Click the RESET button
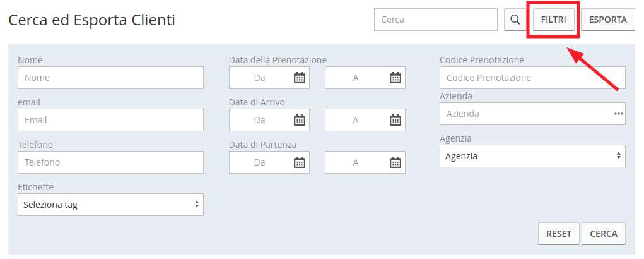644x259 pixels. coord(559,234)
